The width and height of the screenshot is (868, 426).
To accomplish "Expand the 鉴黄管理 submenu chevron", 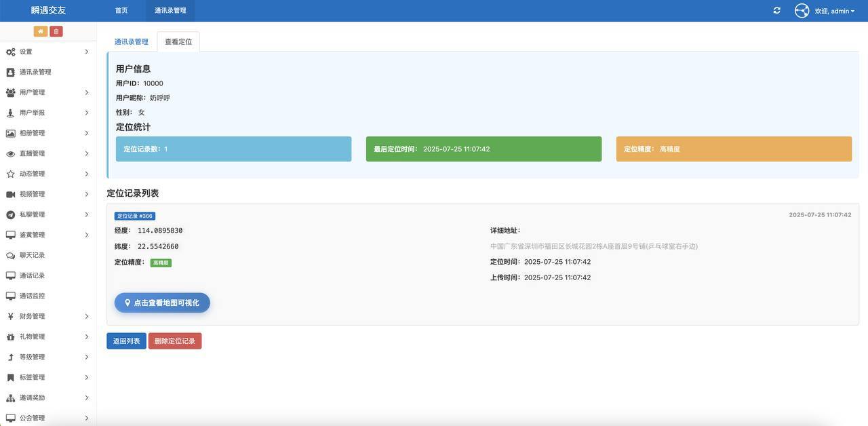I will (87, 235).
